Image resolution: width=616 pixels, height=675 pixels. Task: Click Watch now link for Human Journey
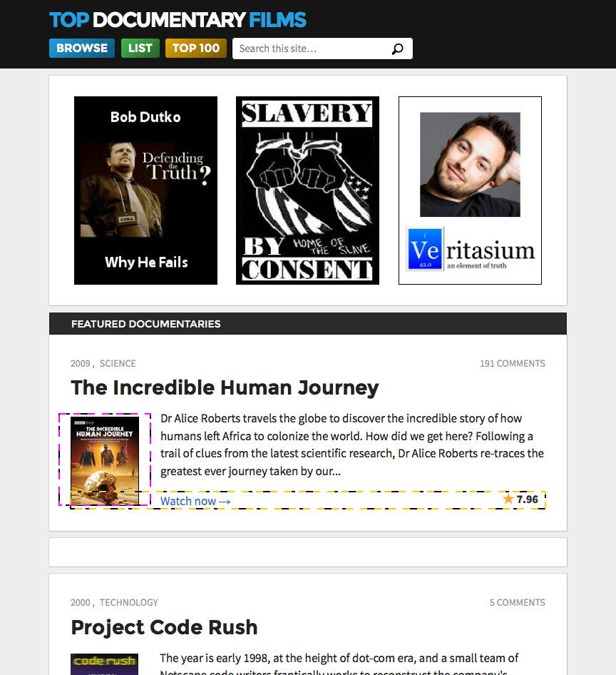point(196,501)
